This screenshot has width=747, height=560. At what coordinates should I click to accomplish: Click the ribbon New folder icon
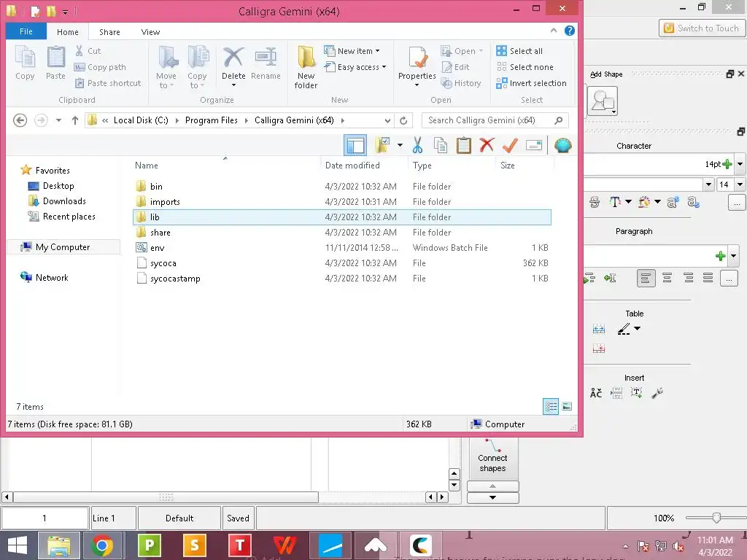306,58
